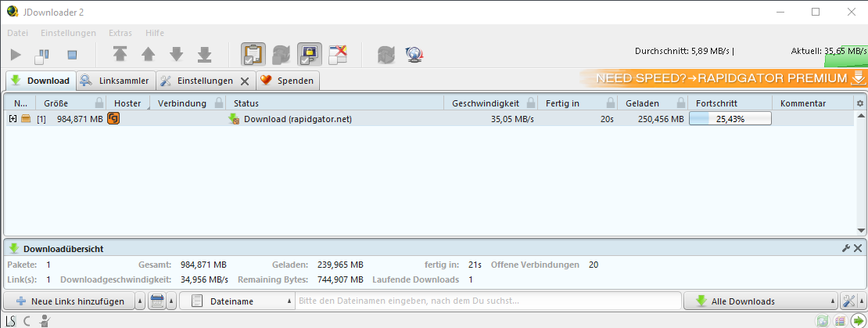
Task: Pause downloads using the pause icon
Action: 43,54
